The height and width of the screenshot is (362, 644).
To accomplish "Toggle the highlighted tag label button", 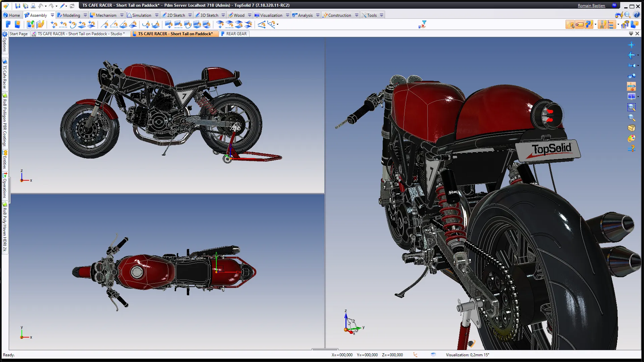I will coord(579,24).
